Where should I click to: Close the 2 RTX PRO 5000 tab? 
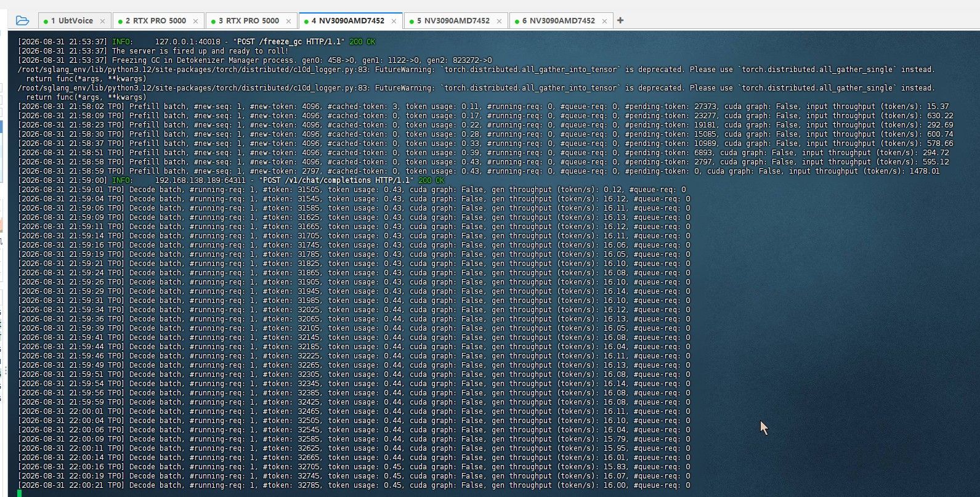pyautogui.click(x=195, y=21)
